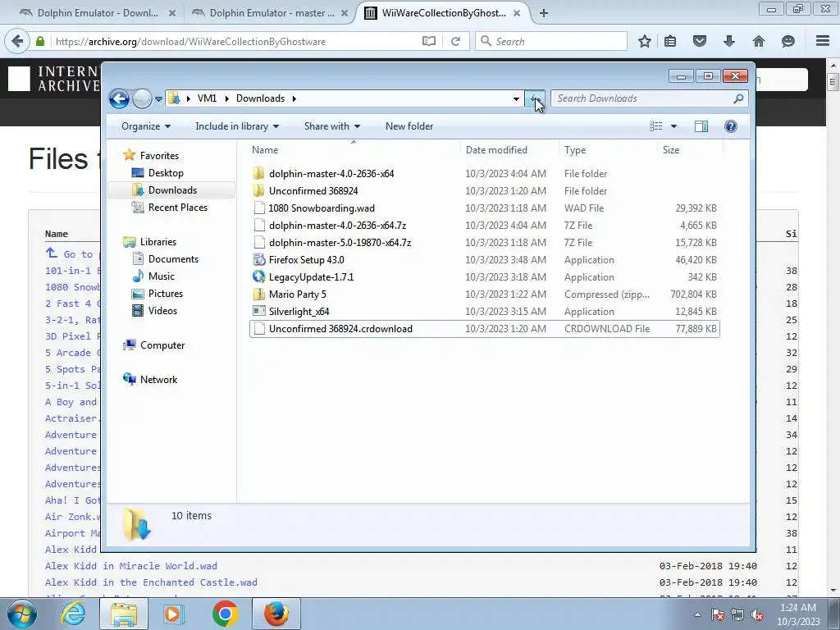Select Downloads in Favorites
The width and height of the screenshot is (840, 630).
172,190
